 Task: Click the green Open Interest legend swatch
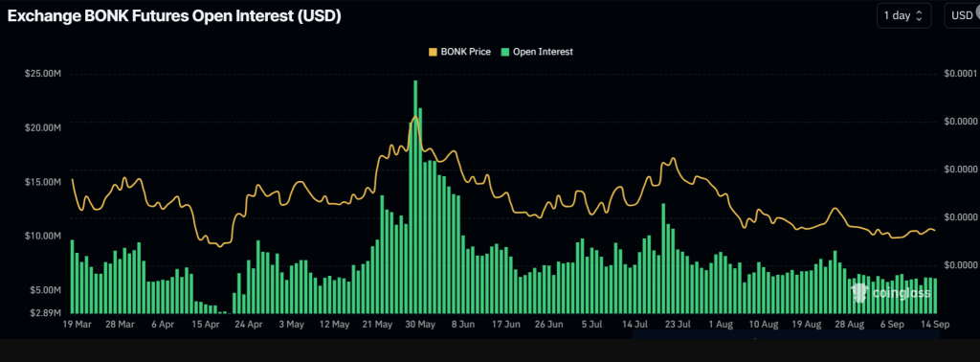(504, 52)
